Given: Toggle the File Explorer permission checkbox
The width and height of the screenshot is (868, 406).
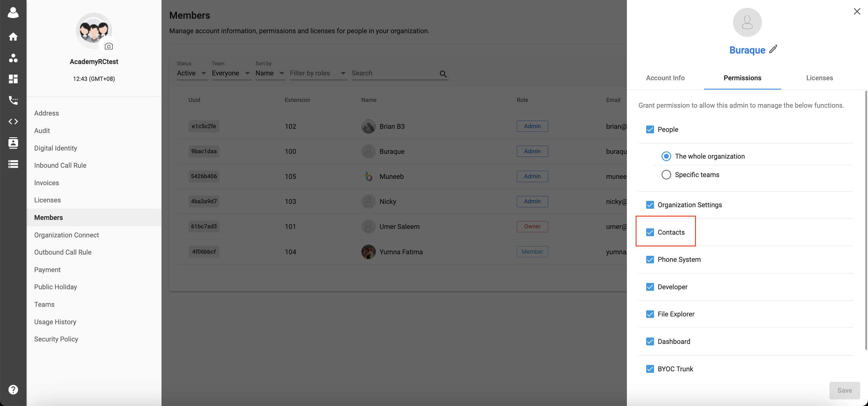Looking at the screenshot, I should tap(650, 314).
